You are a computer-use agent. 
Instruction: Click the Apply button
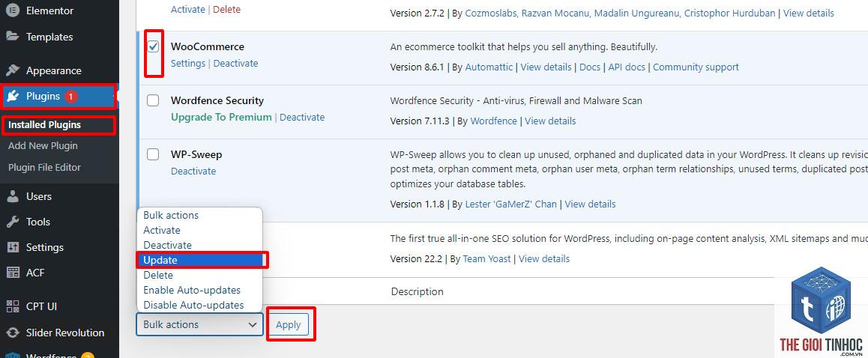[289, 325]
